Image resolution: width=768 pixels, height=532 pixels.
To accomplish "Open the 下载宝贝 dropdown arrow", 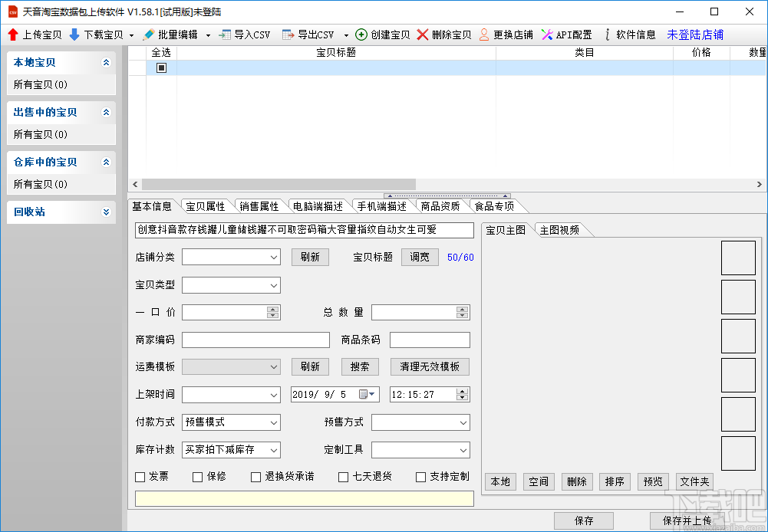I will tap(131, 35).
